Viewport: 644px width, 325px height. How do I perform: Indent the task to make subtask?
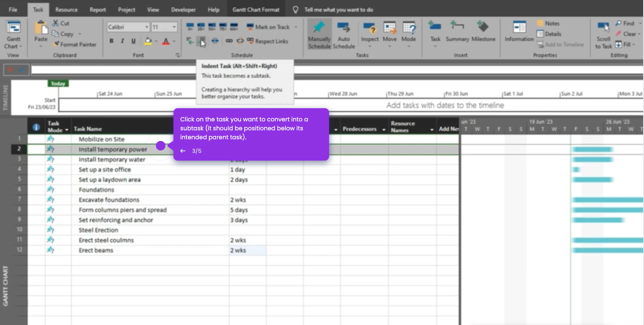202,41
